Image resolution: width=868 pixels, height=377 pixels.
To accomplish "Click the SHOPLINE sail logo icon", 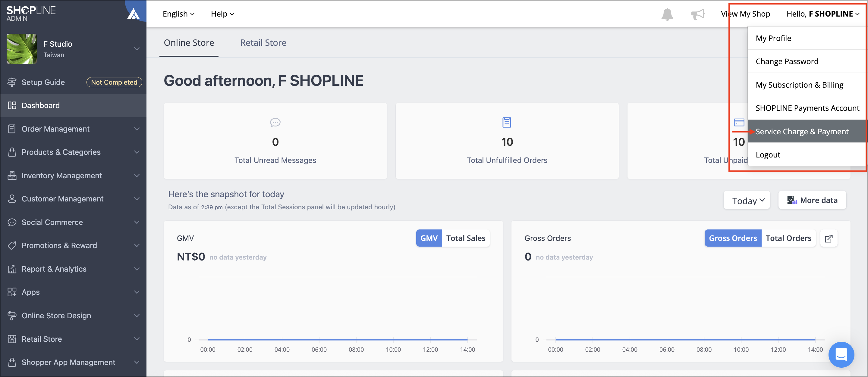I will [x=133, y=14].
